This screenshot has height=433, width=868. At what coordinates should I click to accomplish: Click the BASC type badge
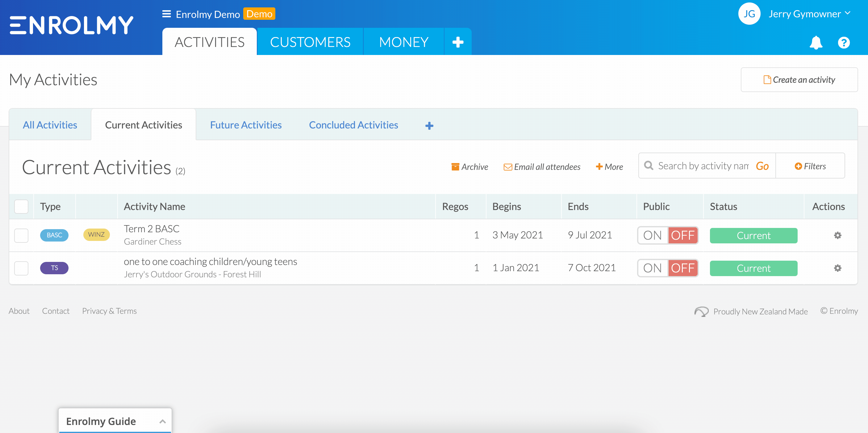[x=54, y=235]
